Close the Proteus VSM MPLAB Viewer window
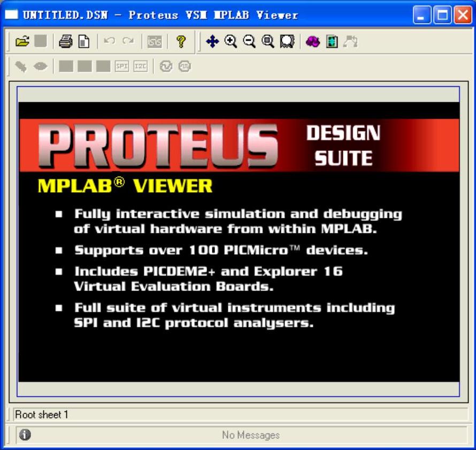476x450 pixels. coord(463,14)
